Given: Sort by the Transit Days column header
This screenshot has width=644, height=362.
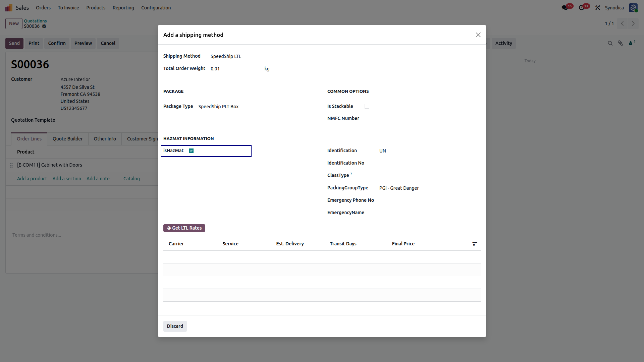Looking at the screenshot, I should tap(343, 244).
